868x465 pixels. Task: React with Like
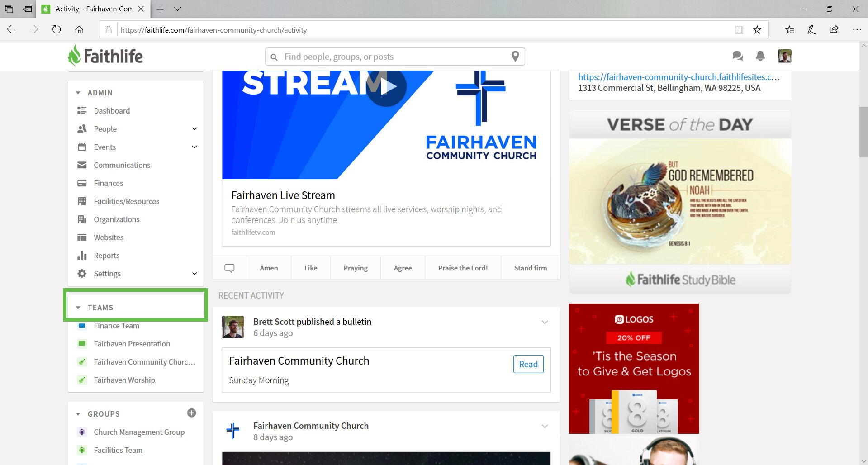click(x=311, y=268)
